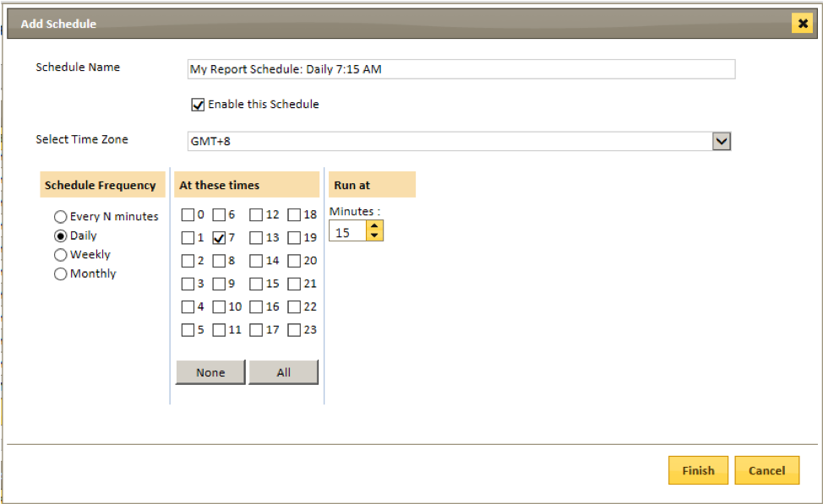Increment Minutes with the up arrow
823x504 pixels.
click(373, 225)
